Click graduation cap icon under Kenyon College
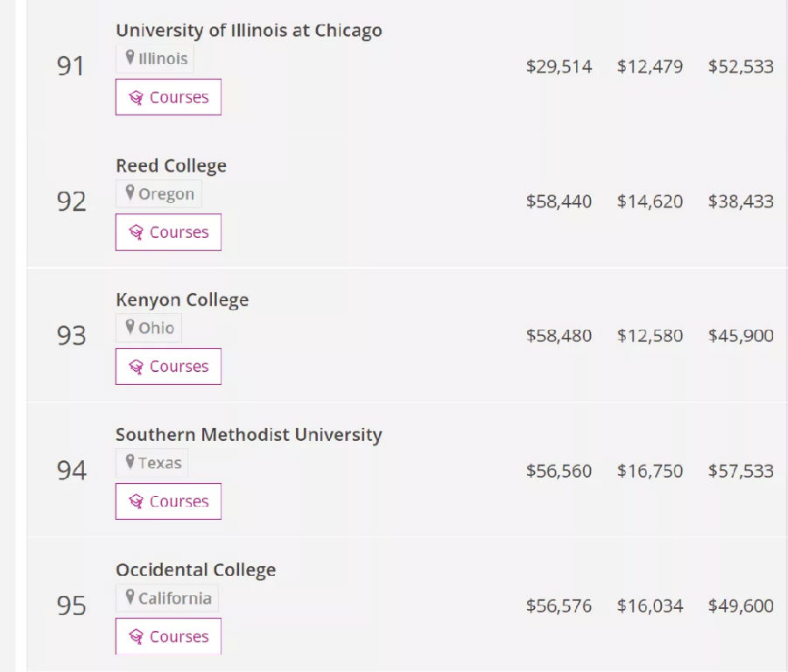This screenshot has width=788, height=672. click(x=136, y=367)
